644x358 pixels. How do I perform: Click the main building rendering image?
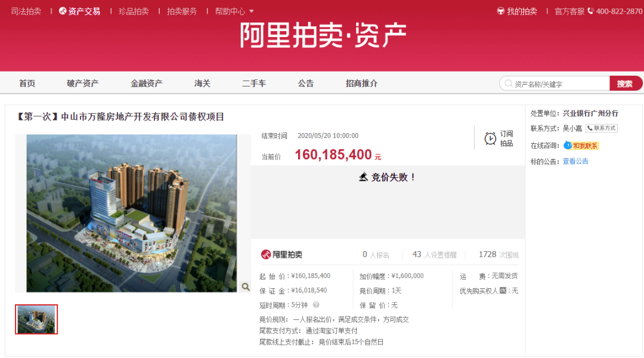pyautogui.click(x=131, y=214)
